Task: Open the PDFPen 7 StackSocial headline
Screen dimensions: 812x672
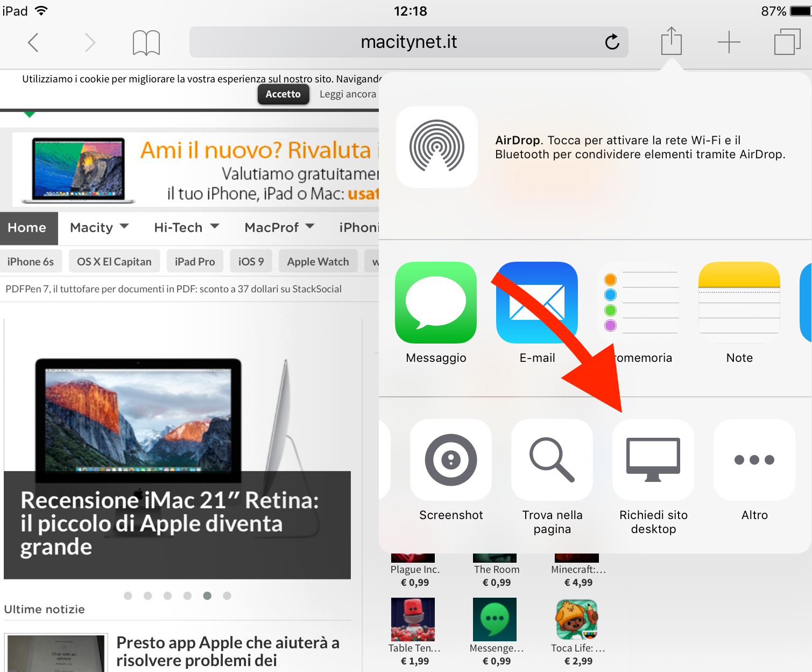Action: click(x=173, y=289)
